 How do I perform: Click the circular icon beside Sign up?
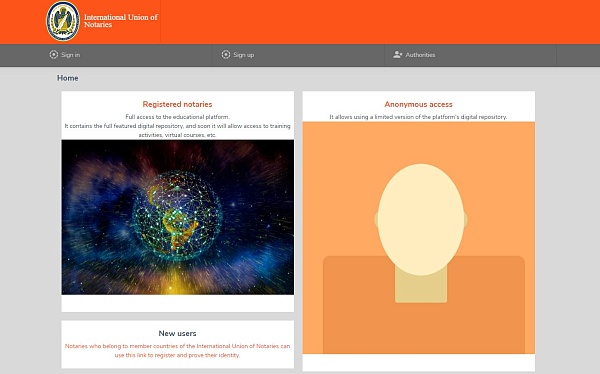(226, 55)
